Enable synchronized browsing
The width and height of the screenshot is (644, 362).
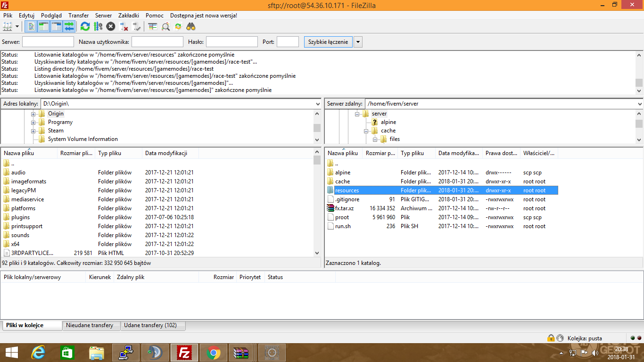click(x=178, y=26)
